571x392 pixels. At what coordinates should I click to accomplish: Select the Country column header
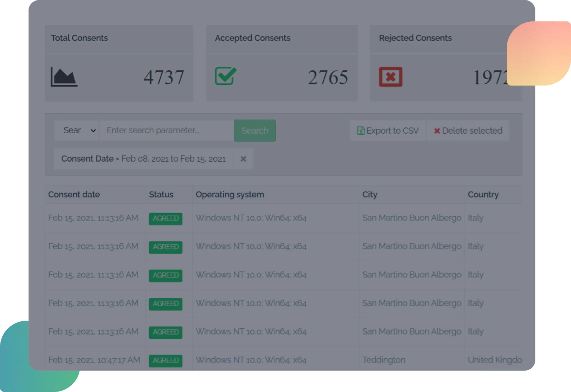click(x=483, y=194)
